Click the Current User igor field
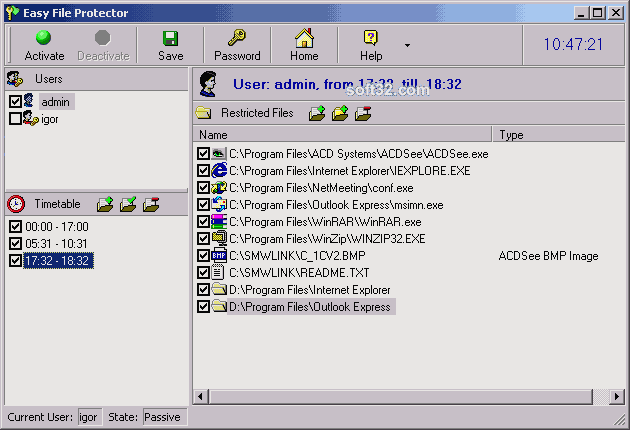 click(90, 417)
